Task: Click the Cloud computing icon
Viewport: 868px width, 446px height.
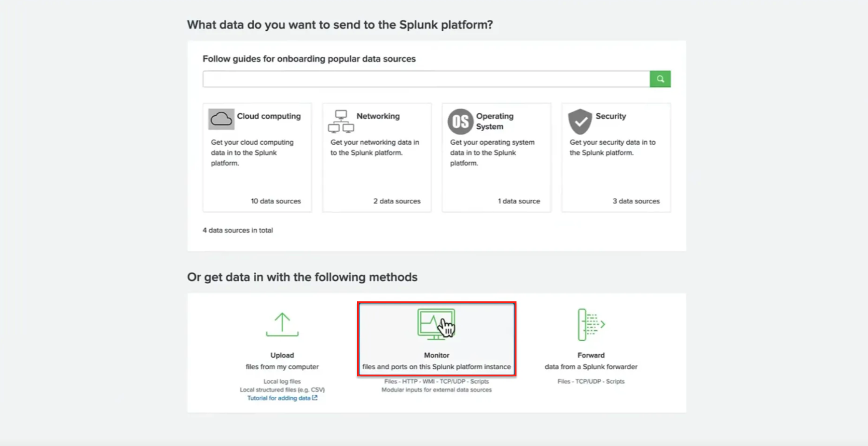Action: pyautogui.click(x=221, y=118)
